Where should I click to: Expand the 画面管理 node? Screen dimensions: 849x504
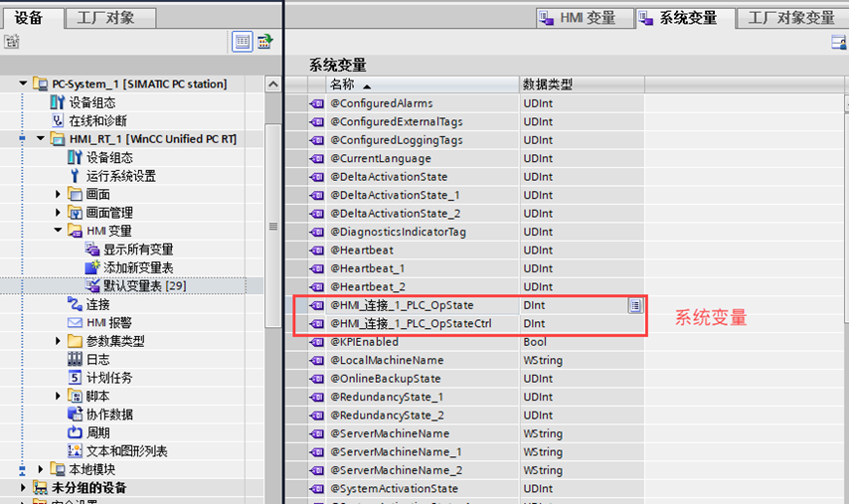pos(59,213)
